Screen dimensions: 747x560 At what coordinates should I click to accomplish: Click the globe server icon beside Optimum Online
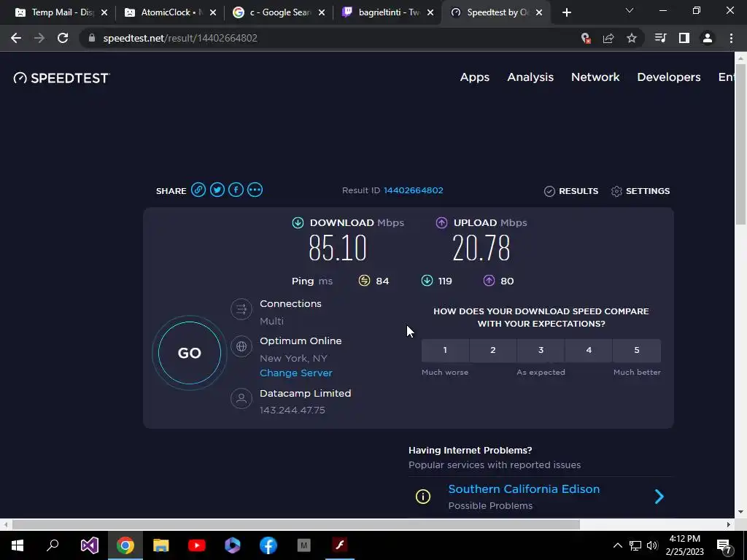point(241,346)
